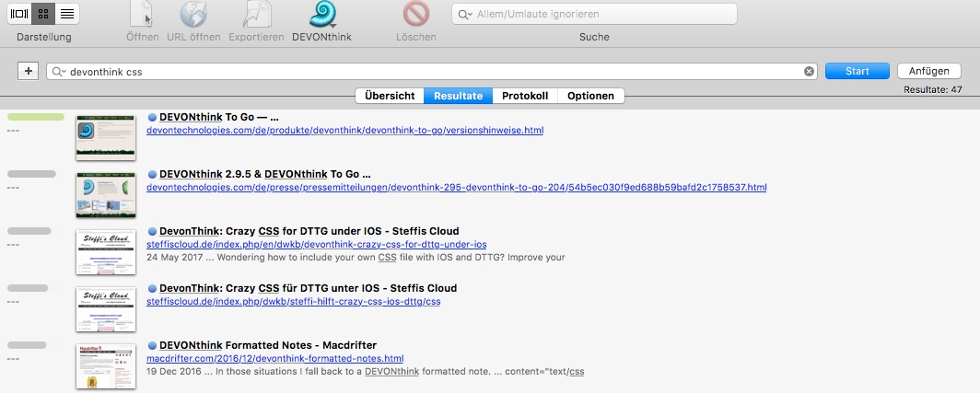Click the Exportieren toolbar icon

[x=257, y=16]
